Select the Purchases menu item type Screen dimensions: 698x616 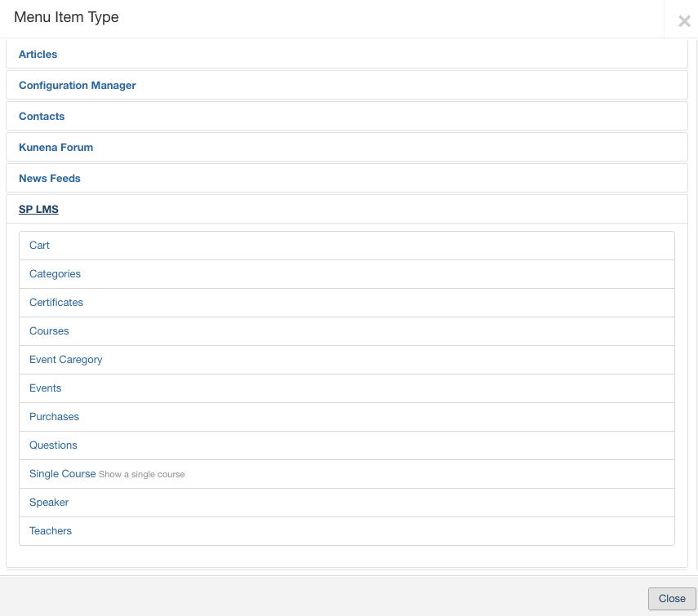tap(54, 417)
